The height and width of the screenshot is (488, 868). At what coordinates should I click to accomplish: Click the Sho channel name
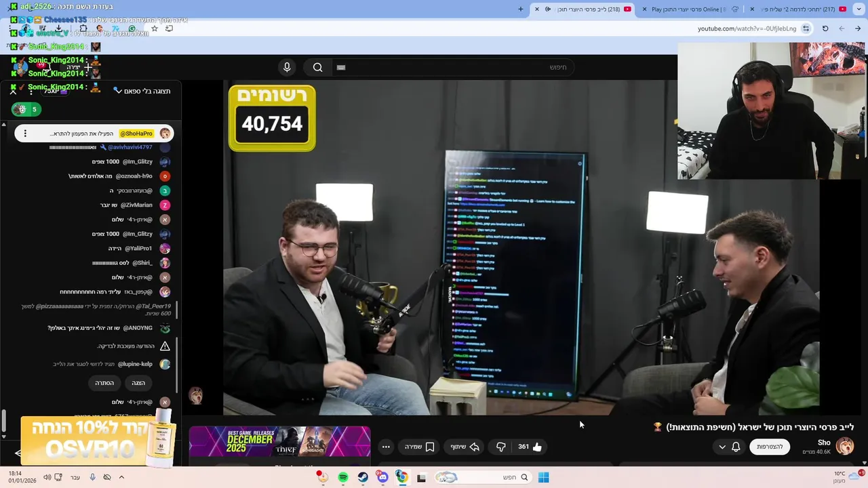(824, 443)
